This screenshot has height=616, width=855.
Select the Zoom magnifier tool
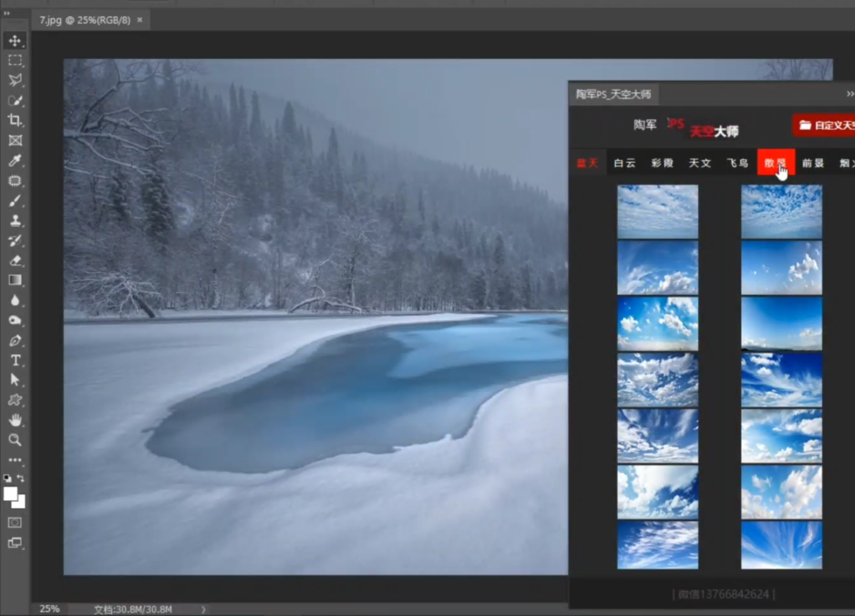[x=15, y=440]
